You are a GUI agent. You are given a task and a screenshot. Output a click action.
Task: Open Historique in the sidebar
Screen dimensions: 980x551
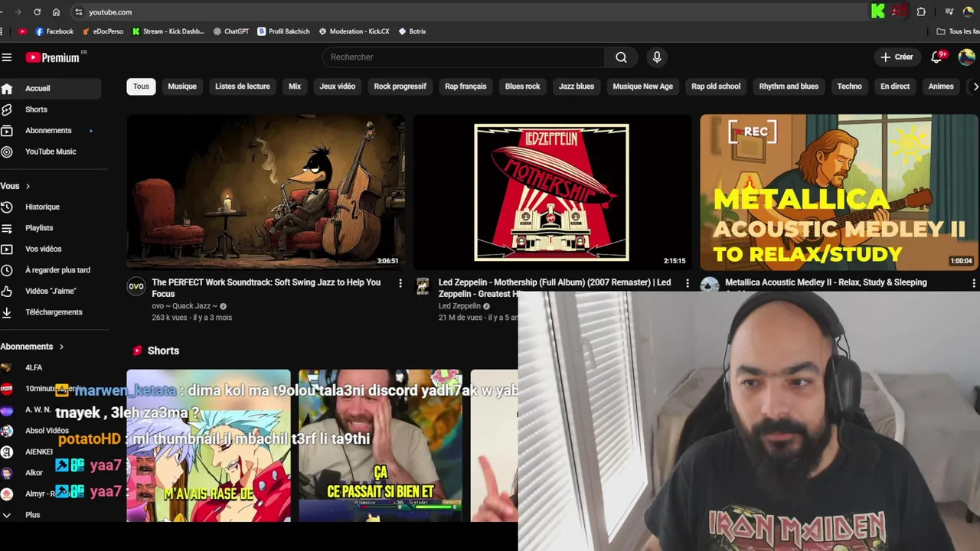click(51, 207)
